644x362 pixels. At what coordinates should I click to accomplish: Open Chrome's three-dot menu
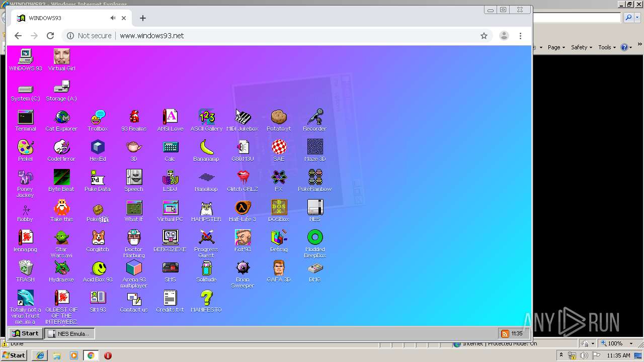pyautogui.click(x=520, y=36)
